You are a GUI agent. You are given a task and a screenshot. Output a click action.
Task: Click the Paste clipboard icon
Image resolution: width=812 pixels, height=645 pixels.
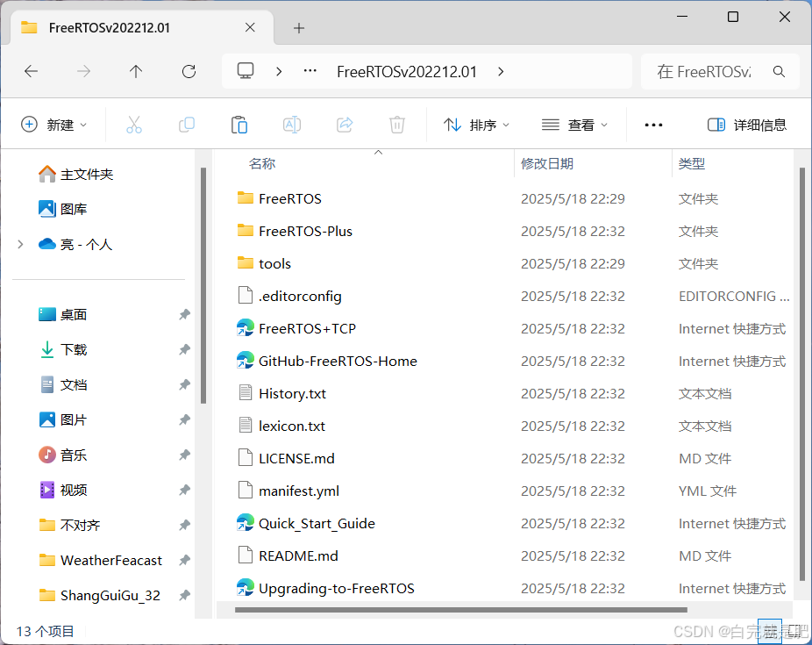click(x=239, y=125)
